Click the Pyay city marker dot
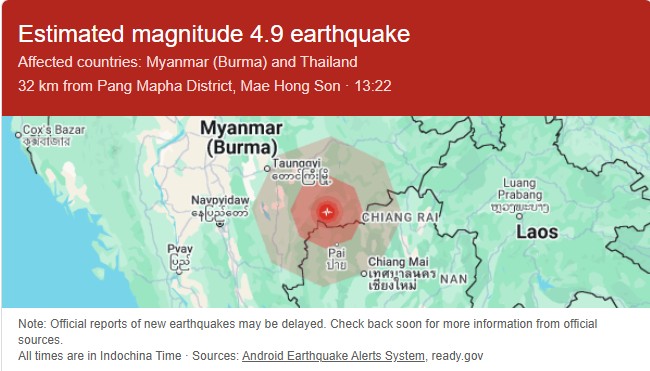Image resolution: width=650 pixels, height=371 pixels. (179, 272)
